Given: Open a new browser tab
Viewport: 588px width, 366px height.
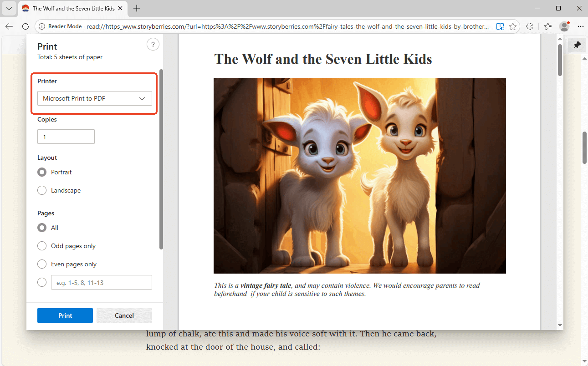Looking at the screenshot, I should pos(137,8).
